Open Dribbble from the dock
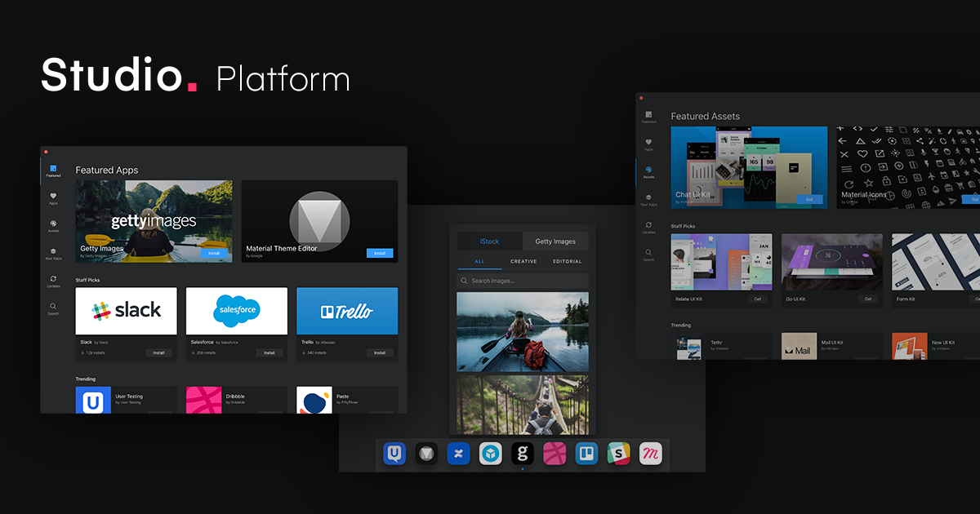 point(555,453)
